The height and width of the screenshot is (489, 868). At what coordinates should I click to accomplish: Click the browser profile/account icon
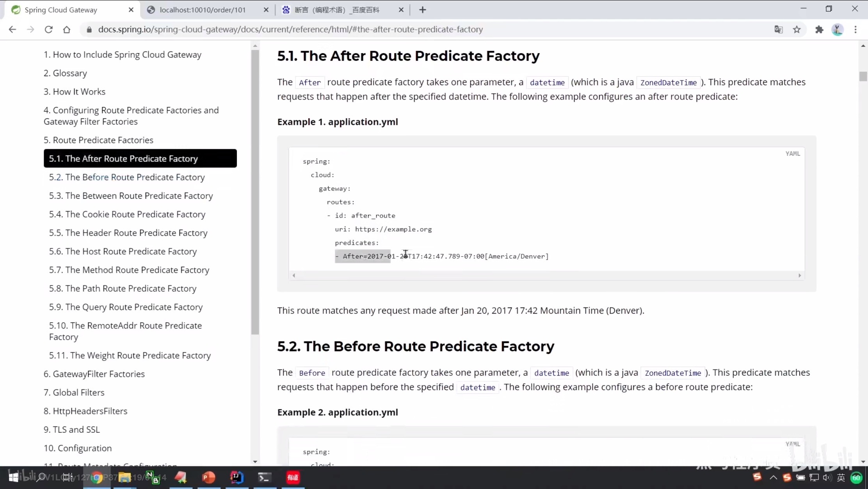point(838,29)
